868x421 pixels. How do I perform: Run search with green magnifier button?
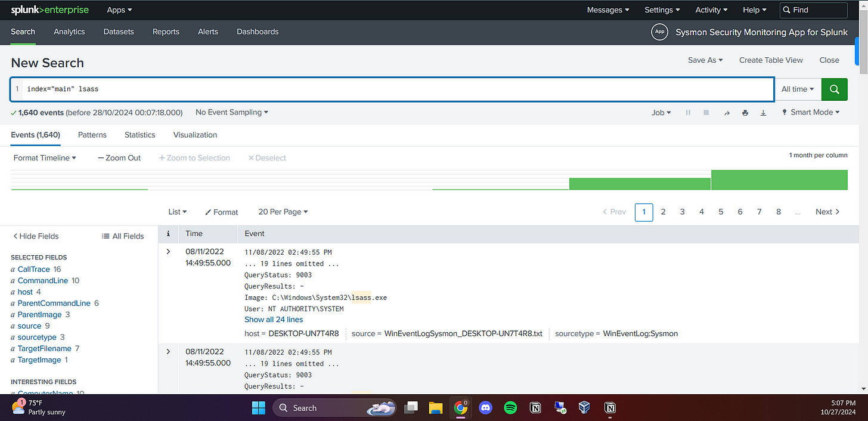[834, 89]
